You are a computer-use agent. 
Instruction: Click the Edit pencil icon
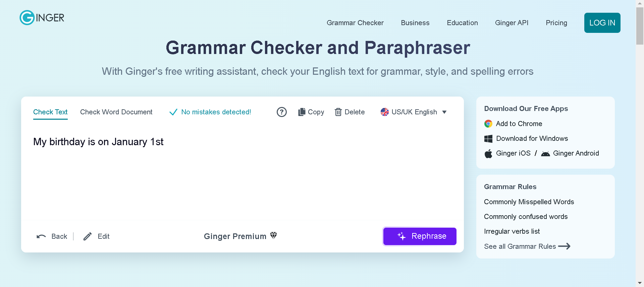[x=88, y=236]
